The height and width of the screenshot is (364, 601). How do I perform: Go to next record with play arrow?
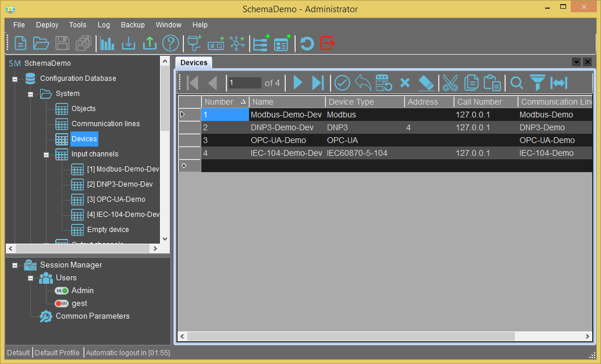pos(298,83)
